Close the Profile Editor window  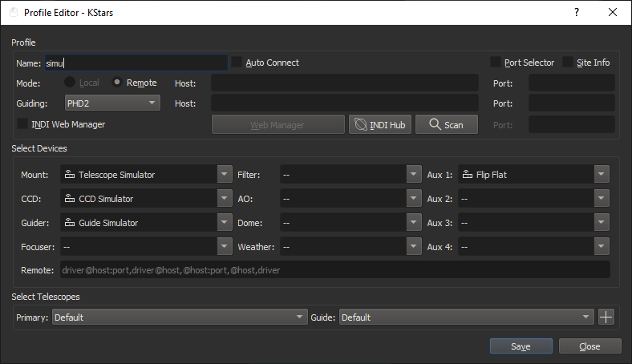click(x=613, y=13)
